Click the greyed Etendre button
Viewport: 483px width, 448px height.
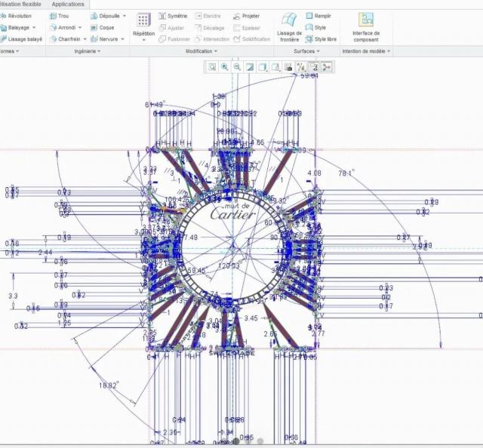pyautogui.click(x=208, y=16)
